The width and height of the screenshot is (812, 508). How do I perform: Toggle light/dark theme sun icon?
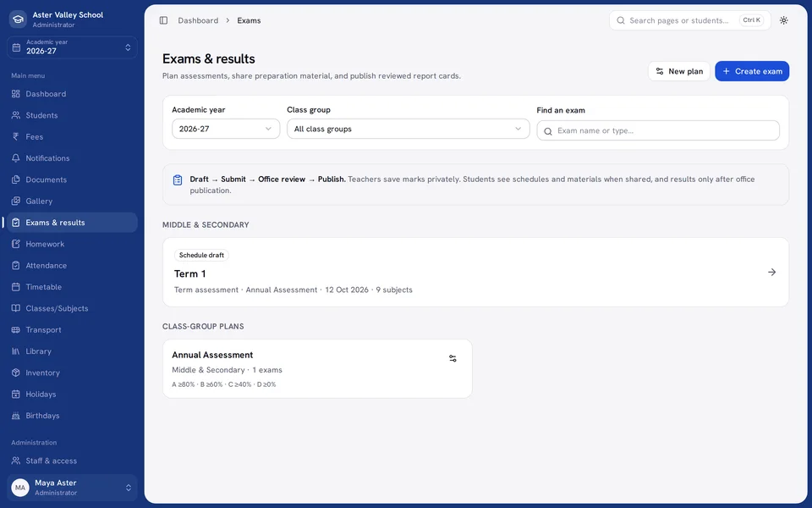coord(783,20)
